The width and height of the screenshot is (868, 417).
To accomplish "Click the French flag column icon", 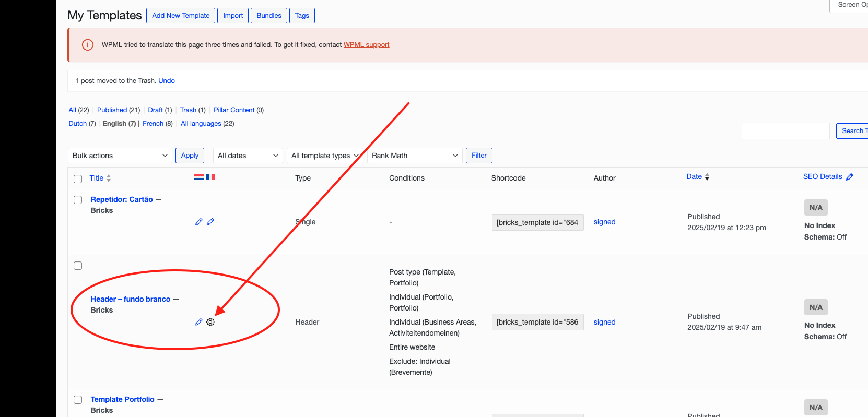I will point(210,177).
